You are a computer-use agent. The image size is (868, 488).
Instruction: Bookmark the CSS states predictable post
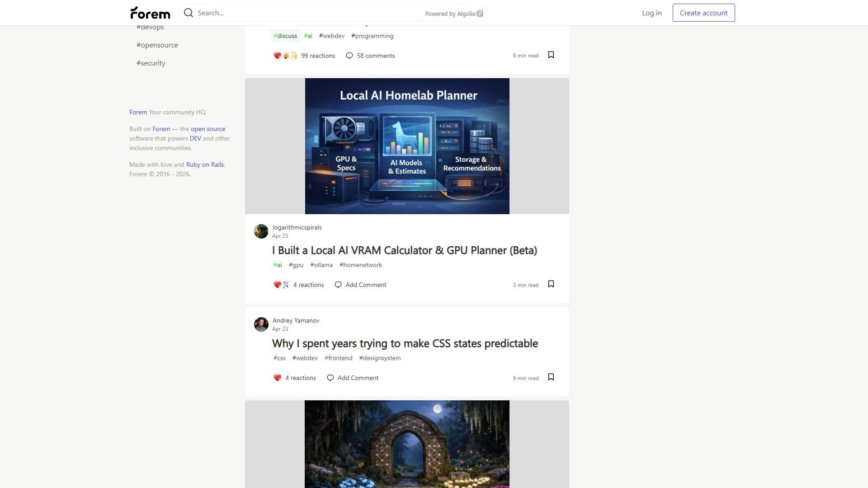[551, 377]
